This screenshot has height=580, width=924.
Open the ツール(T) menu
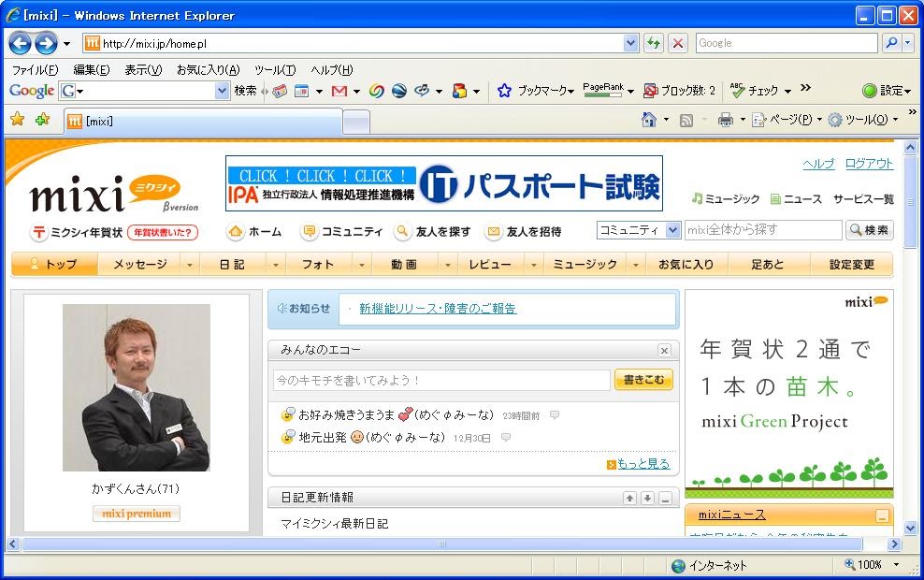[275, 70]
